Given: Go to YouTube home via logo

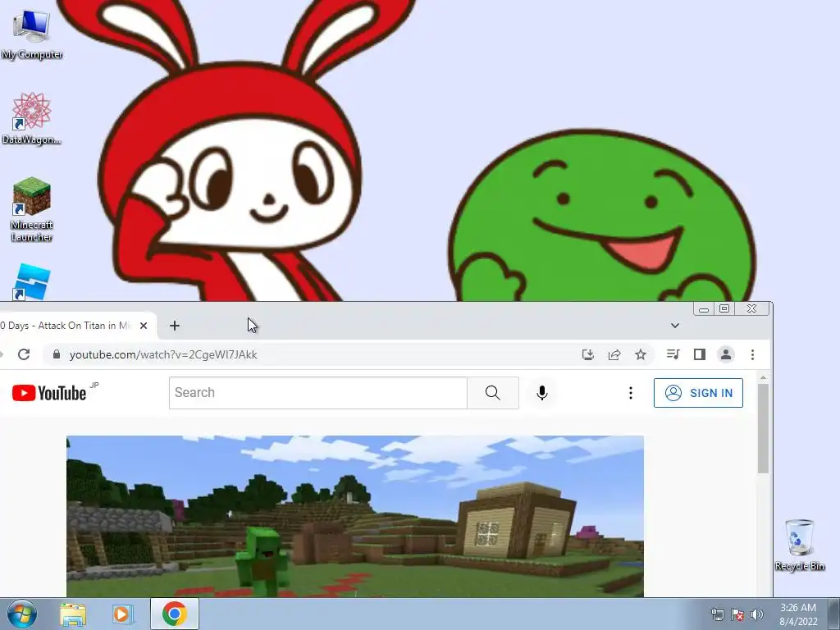Looking at the screenshot, I should pyautogui.click(x=49, y=393).
